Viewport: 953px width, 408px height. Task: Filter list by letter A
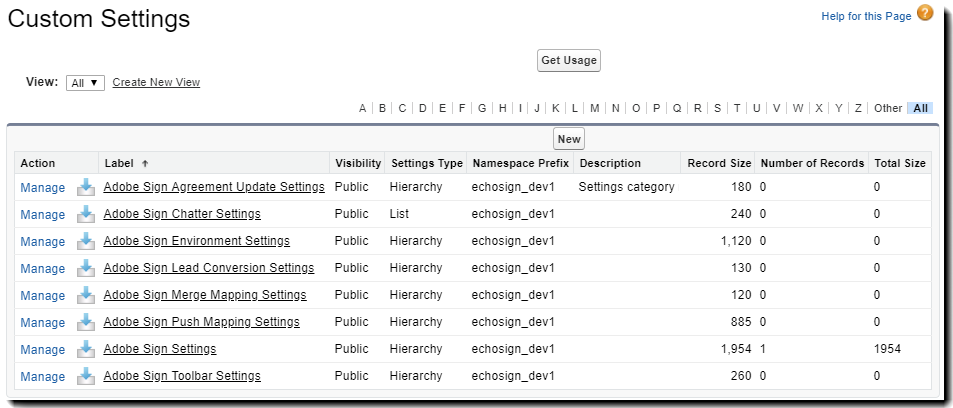pyautogui.click(x=362, y=108)
